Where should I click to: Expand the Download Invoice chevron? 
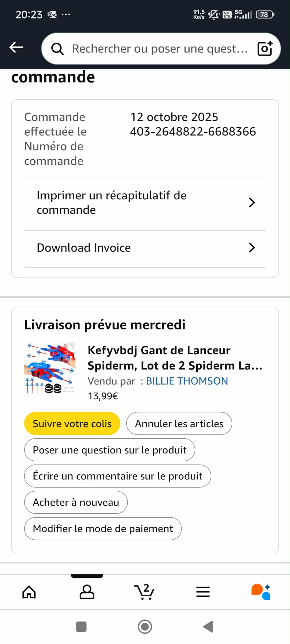(252, 248)
